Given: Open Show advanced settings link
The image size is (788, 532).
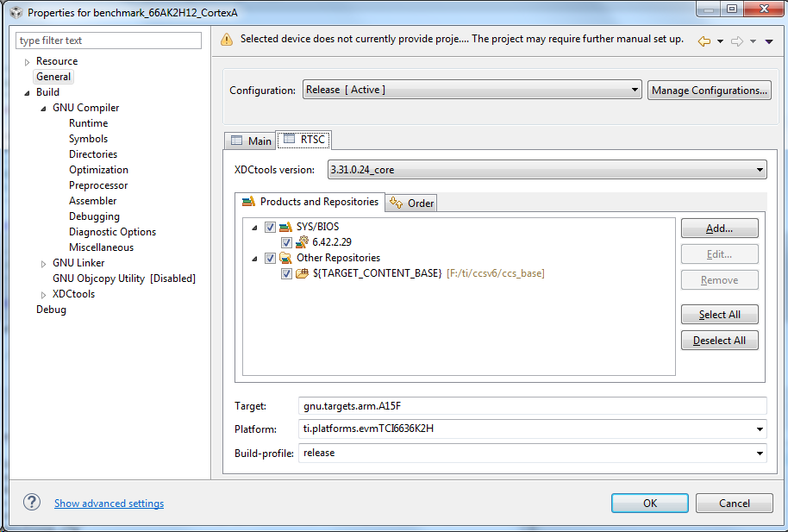Looking at the screenshot, I should tap(109, 504).
